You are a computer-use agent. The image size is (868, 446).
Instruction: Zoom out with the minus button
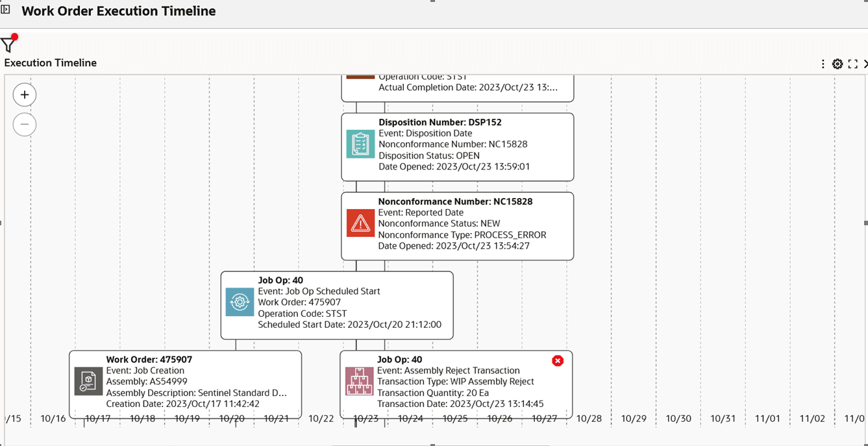click(x=25, y=125)
